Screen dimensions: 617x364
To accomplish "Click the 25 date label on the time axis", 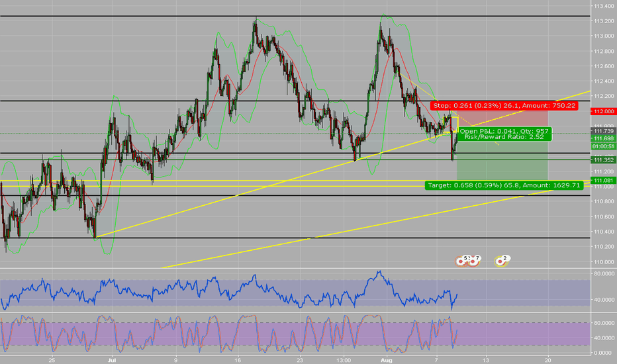I will point(52,360).
